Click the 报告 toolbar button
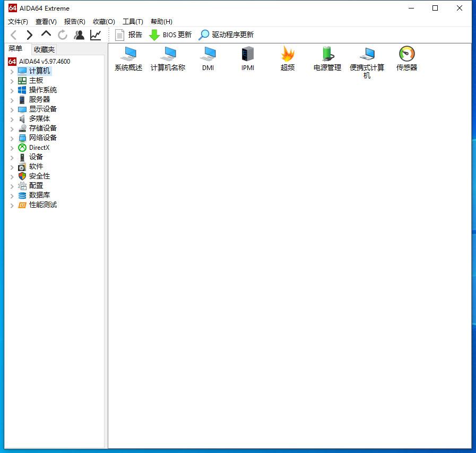476x453 pixels. coord(129,35)
